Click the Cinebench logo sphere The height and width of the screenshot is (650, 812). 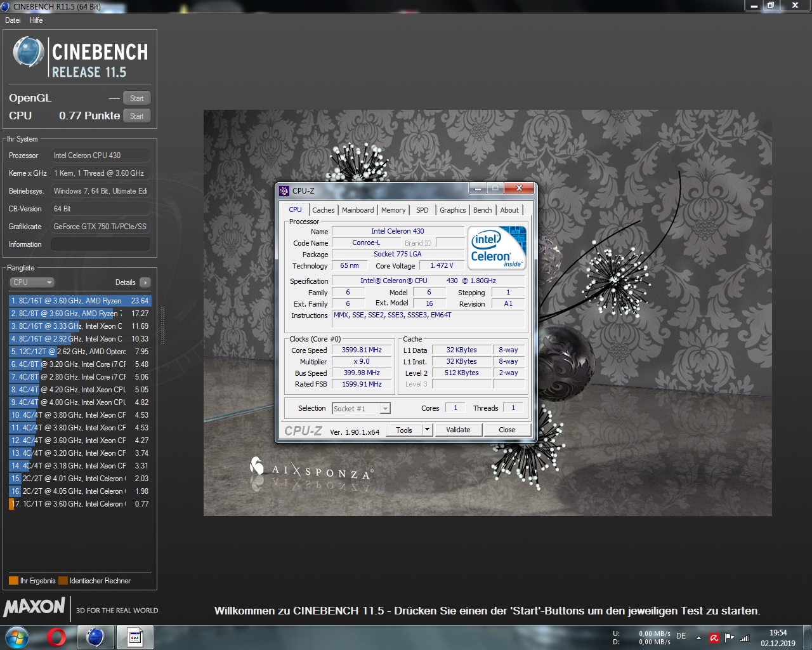(29, 52)
